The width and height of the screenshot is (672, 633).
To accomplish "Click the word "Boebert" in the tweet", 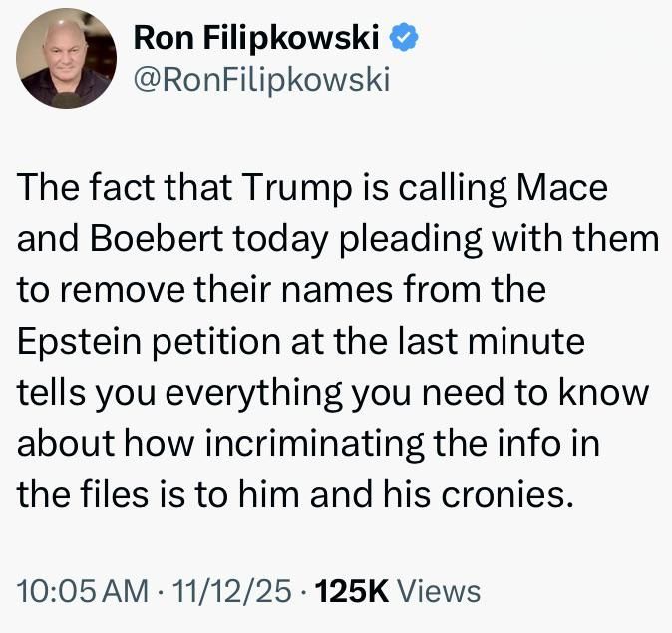I will coord(157,238).
